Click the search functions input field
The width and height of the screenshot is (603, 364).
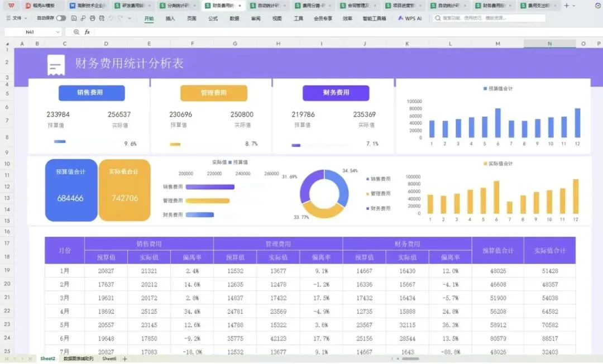(x=489, y=18)
